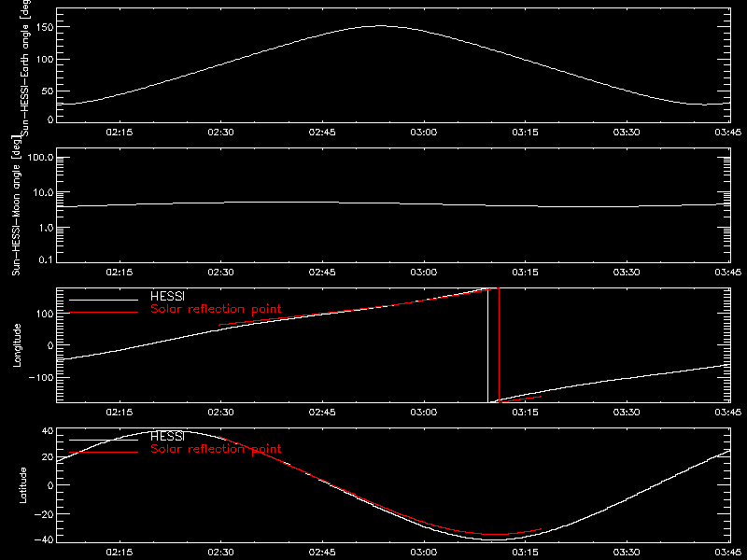Click the red vertical wrap line in Longitude plot
This screenshot has width=747, height=560.
[499, 345]
